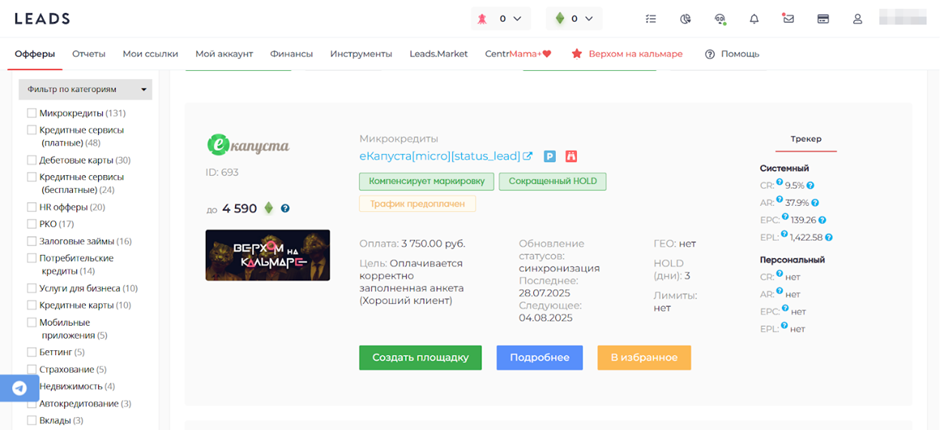Viewport: 940px width, 430px height.
Task: Open the Мой аккаунт menu
Action: (x=224, y=54)
